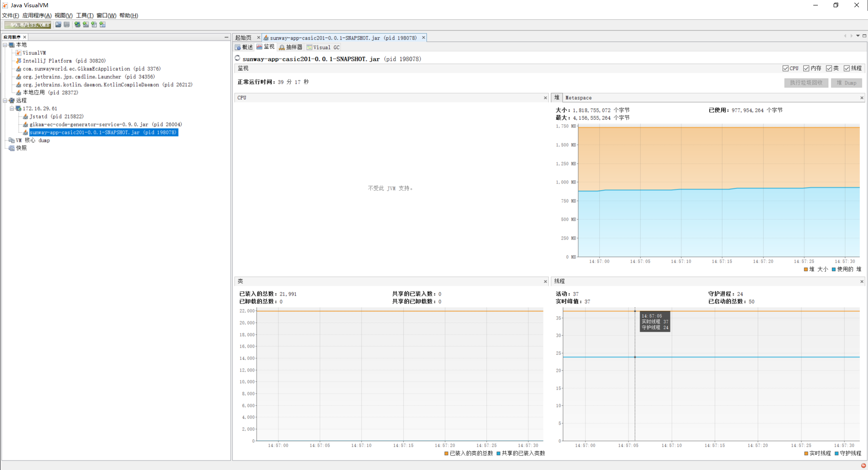The width and height of the screenshot is (868, 470).
Task: Click the Load snapshot toolbar icon
Action: click(x=58, y=25)
